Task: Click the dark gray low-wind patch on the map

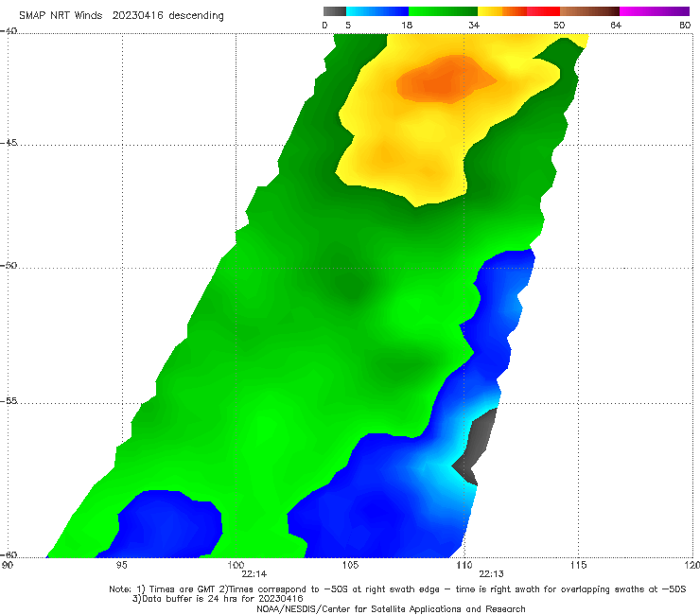Action: (x=480, y=442)
